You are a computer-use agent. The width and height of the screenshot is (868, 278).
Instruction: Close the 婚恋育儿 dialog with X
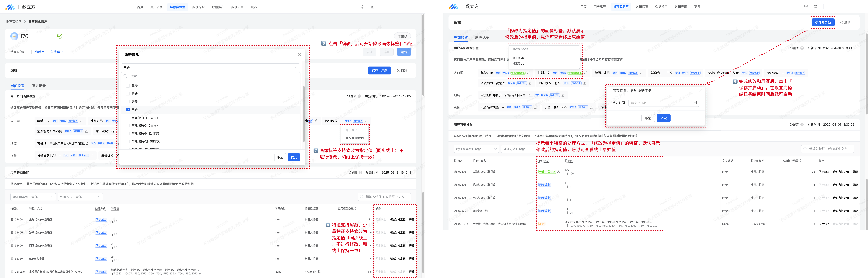(x=299, y=54)
